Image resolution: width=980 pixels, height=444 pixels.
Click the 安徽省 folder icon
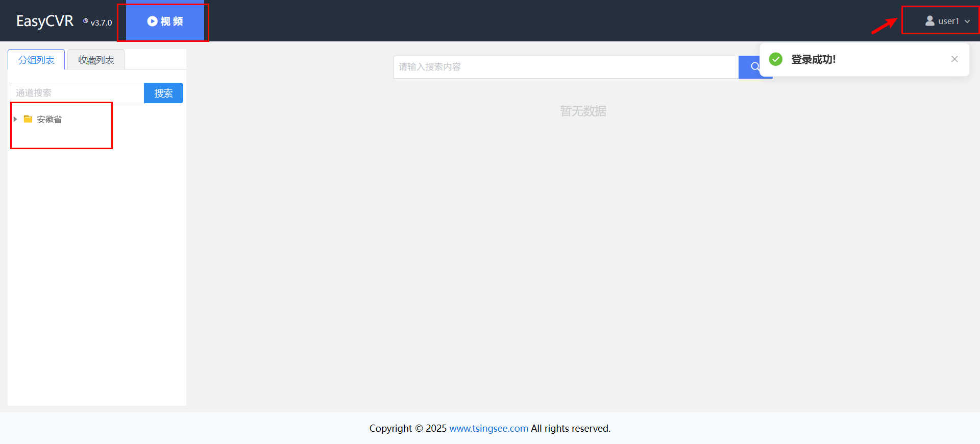(x=28, y=119)
